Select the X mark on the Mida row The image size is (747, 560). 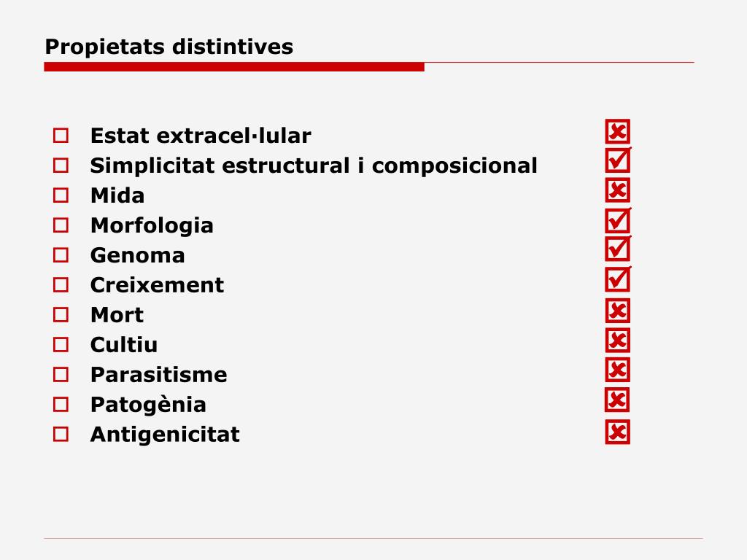click(617, 190)
